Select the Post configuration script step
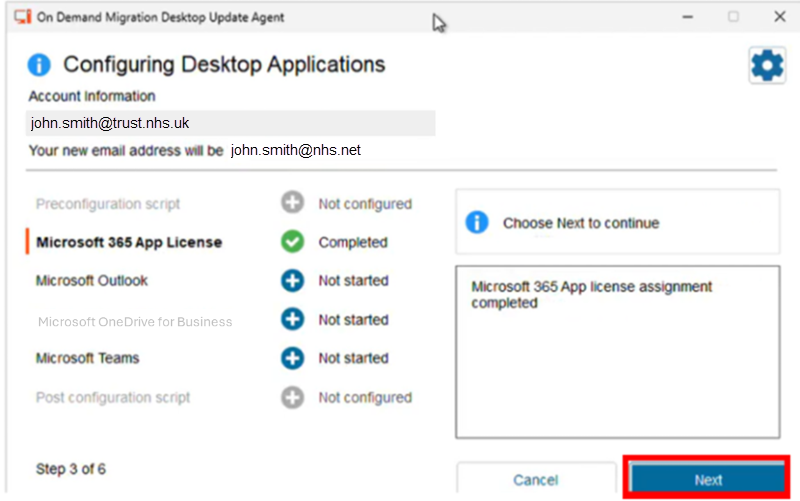Screen dimensions: 800x501 113,397
